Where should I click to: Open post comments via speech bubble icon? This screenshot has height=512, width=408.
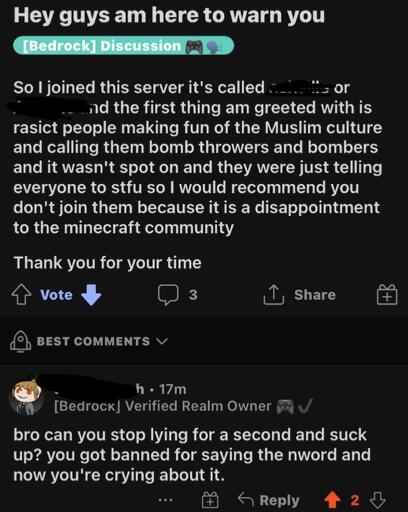tap(168, 295)
